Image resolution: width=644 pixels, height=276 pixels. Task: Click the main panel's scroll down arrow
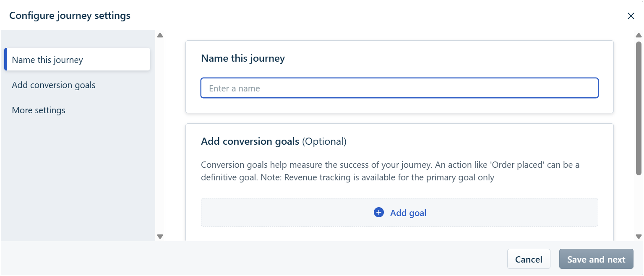[639, 237]
